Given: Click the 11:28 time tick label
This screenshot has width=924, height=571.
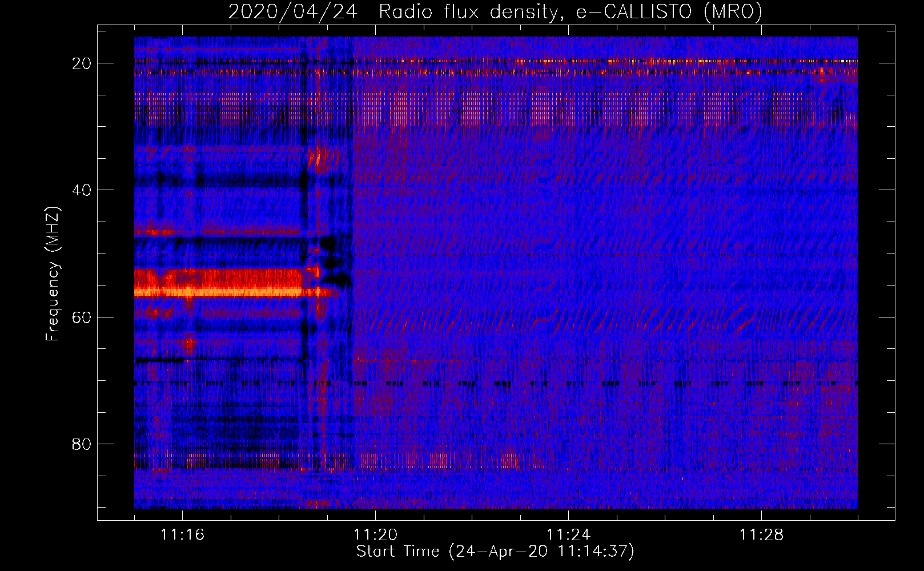Looking at the screenshot, I should pos(761,535).
